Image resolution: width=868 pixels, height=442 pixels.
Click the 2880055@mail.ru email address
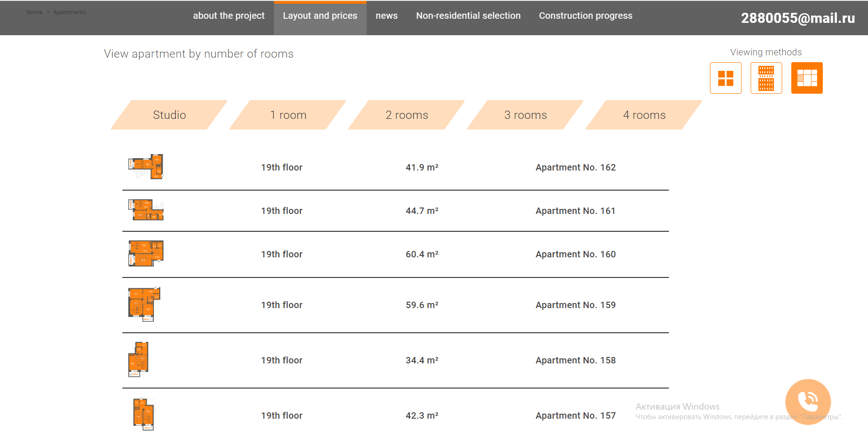(x=798, y=18)
